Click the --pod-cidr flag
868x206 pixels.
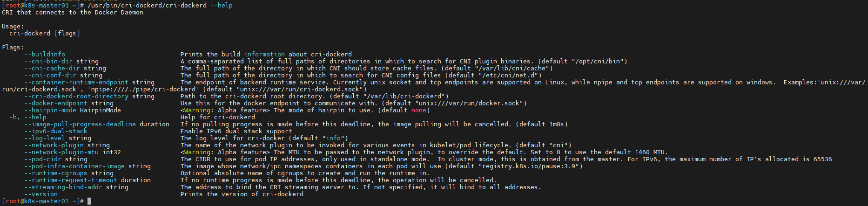43,159
